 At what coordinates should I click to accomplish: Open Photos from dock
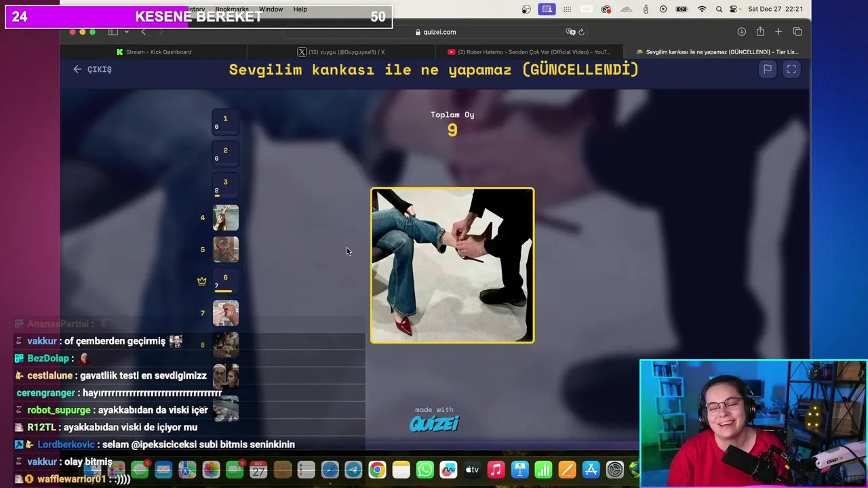[x=211, y=470]
